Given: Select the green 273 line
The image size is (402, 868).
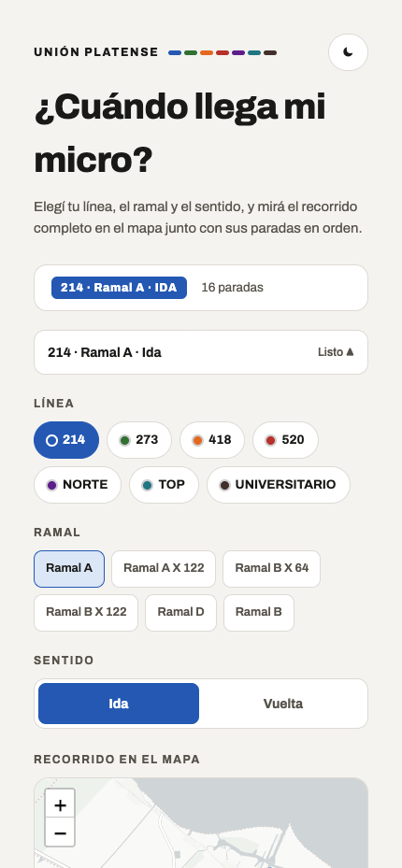Looking at the screenshot, I should pyautogui.click(x=139, y=440).
